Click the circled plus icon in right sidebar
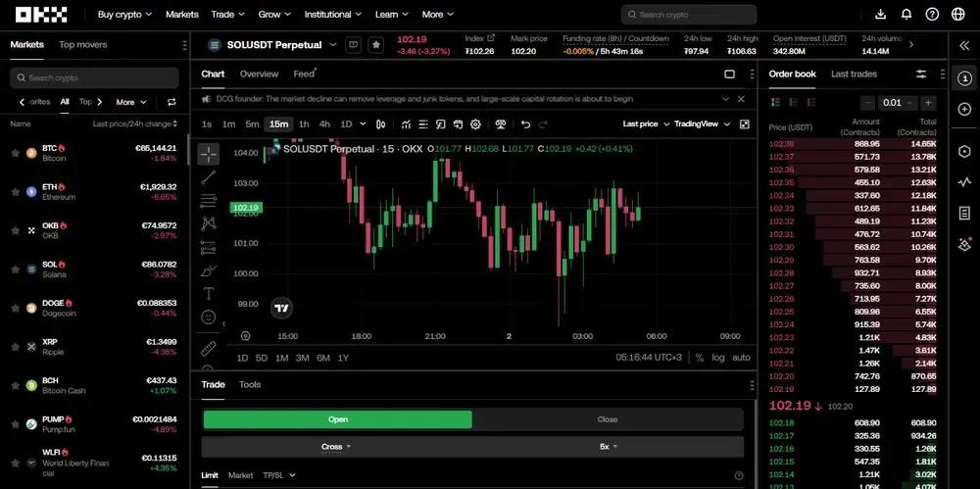The height and width of the screenshot is (489, 980). pos(964,110)
